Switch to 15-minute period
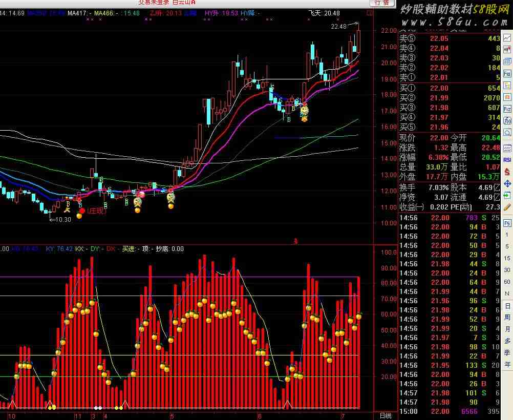 click(507, 258)
